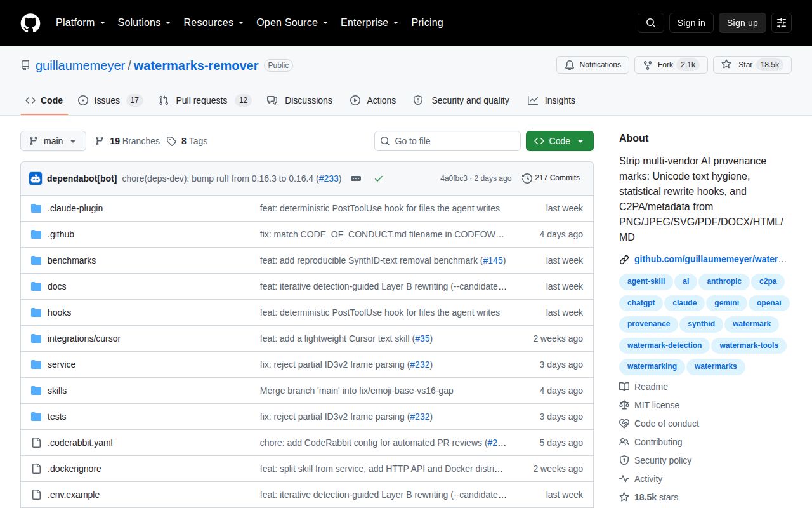Open pull request #233 link
This screenshot has width=812, height=508.
pyautogui.click(x=329, y=178)
